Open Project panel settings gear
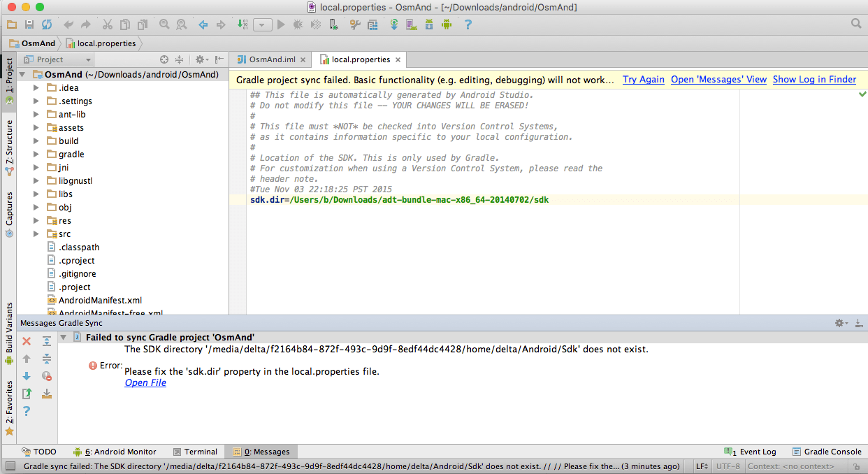The image size is (868, 474). click(201, 59)
